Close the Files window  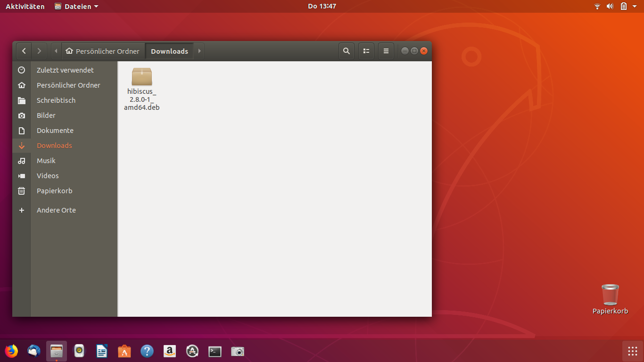pyautogui.click(x=424, y=51)
